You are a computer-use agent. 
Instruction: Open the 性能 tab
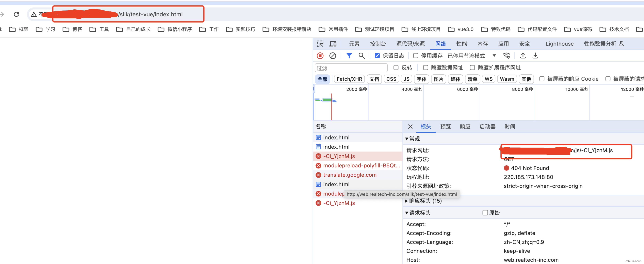pyautogui.click(x=461, y=44)
